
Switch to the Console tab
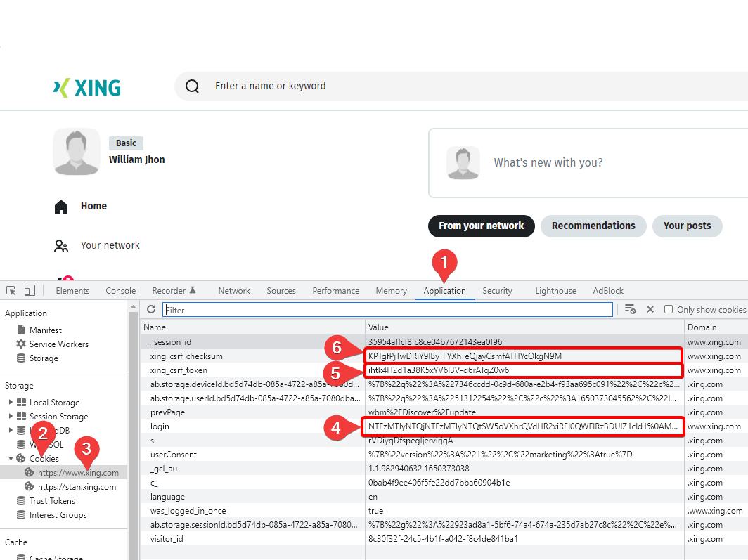pos(121,291)
